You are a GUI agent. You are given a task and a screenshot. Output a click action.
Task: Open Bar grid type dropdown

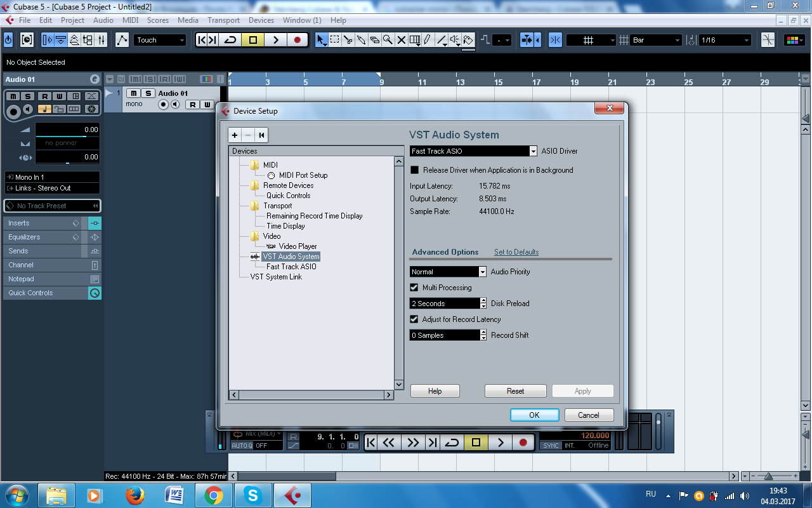click(x=656, y=40)
